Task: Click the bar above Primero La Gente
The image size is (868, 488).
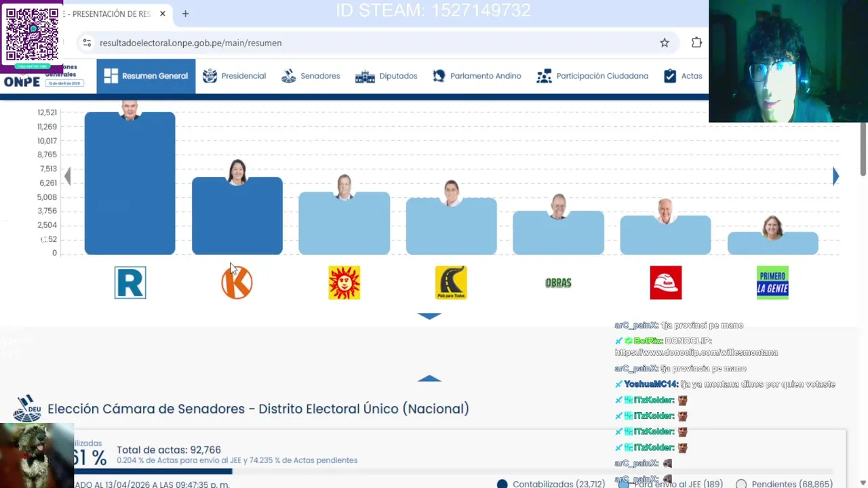Action: click(x=772, y=243)
